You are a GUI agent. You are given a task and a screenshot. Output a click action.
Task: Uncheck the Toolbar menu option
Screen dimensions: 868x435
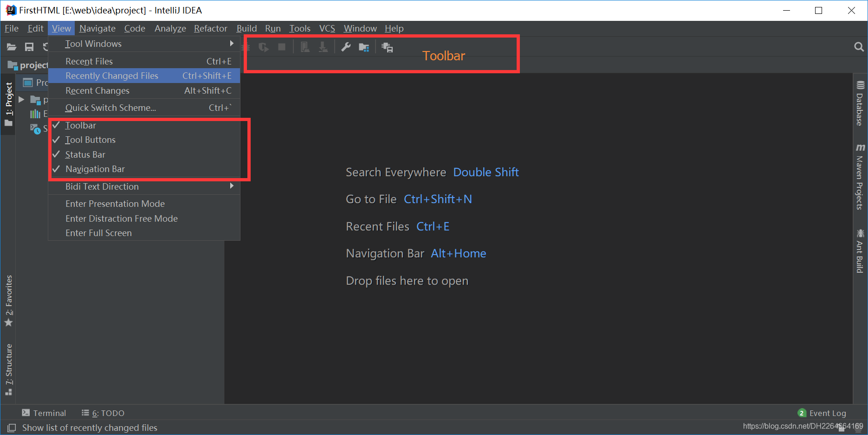coord(144,125)
